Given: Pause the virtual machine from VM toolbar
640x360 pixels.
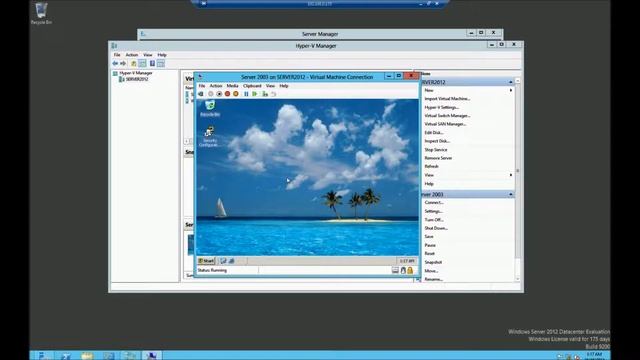Looking at the screenshot, I should click(x=246, y=94).
